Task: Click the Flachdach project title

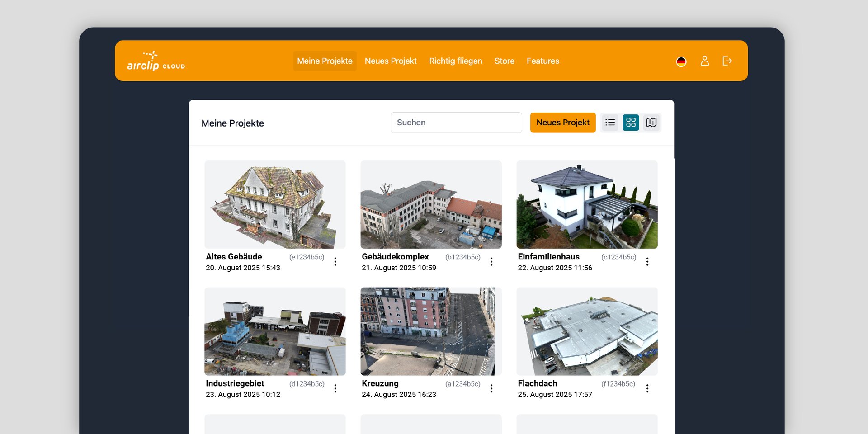Action: pos(538,383)
